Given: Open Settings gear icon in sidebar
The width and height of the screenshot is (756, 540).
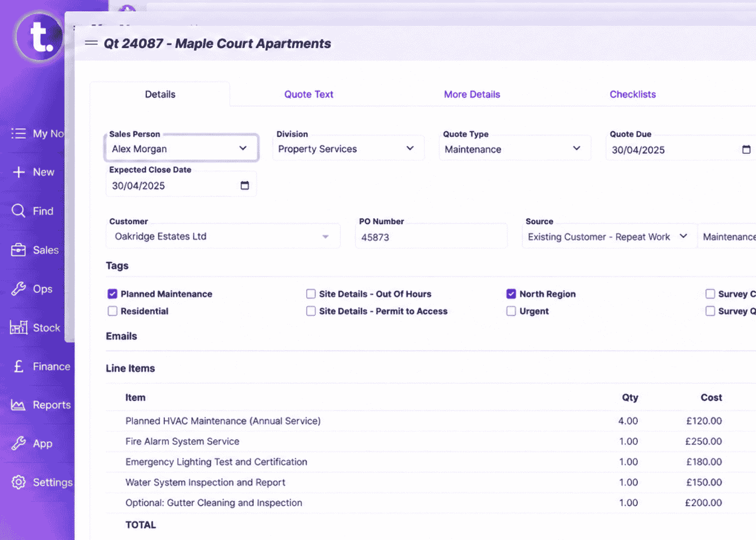Looking at the screenshot, I should pos(18,482).
